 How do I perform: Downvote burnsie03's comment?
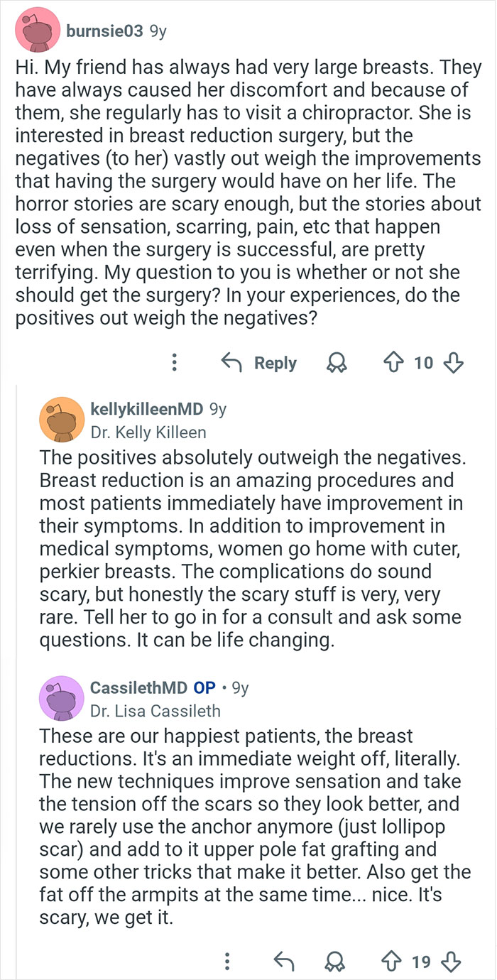(453, 363)
